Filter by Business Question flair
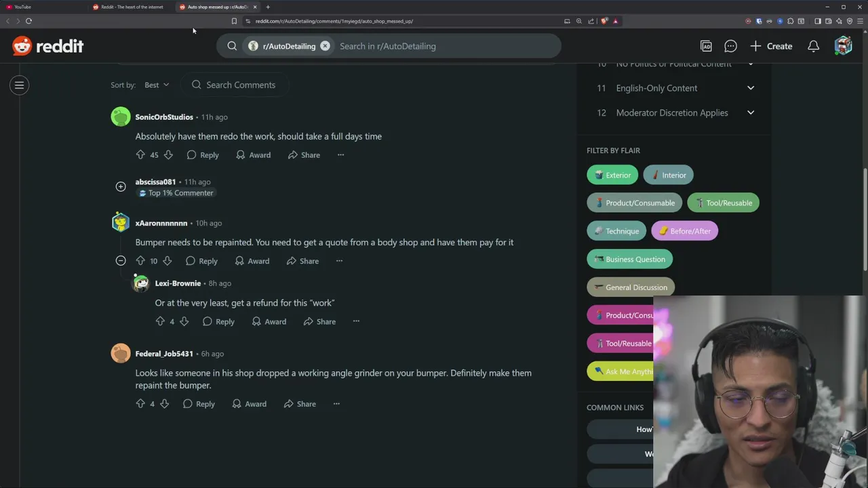Image resolution: width=868 pixels, height=488 pixels. tap(629, 259)
